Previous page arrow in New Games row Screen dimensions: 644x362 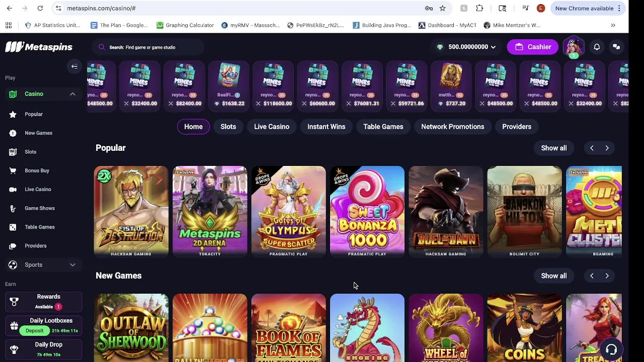[592, 276]
